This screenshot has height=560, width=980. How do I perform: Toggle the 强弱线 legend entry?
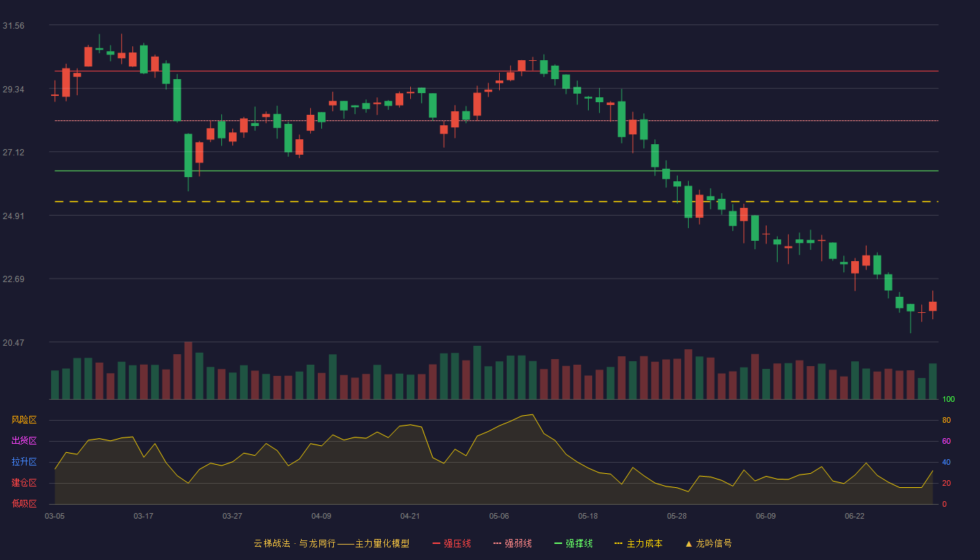[x=512, y=543]
